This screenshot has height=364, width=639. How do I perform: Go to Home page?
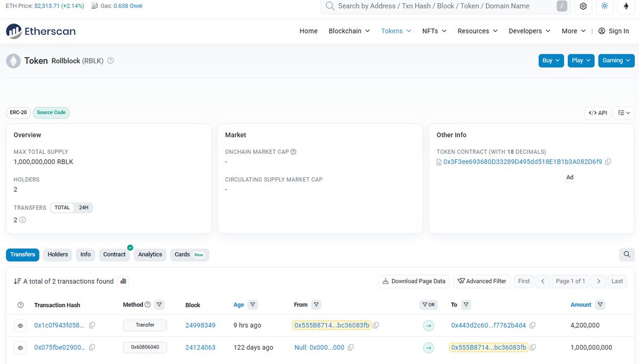pos(308,31)
